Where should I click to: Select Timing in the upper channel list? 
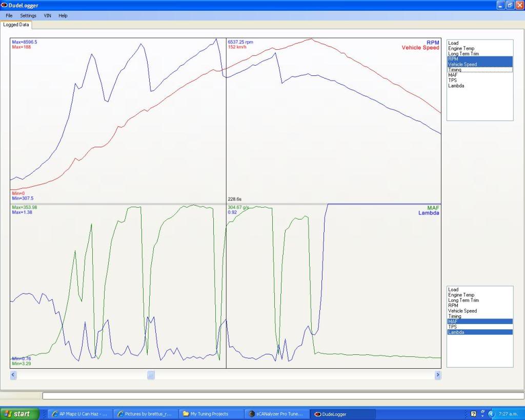479,70
